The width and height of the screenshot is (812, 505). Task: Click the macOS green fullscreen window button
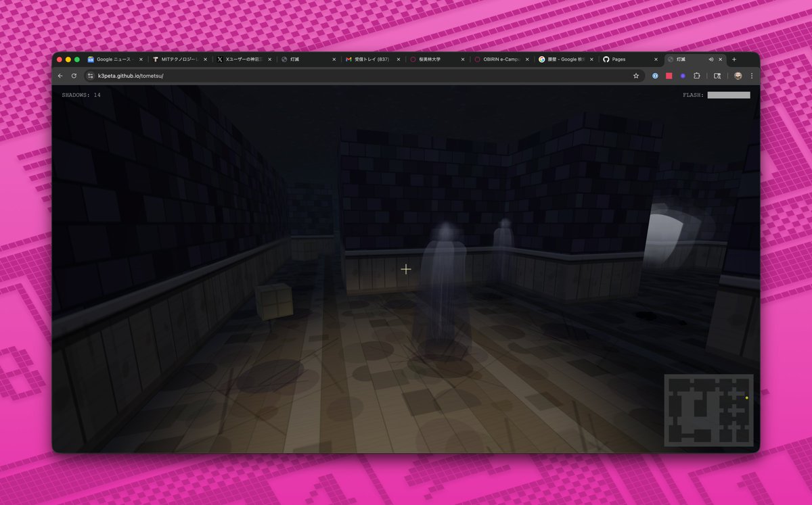click(x=77, y=59)
